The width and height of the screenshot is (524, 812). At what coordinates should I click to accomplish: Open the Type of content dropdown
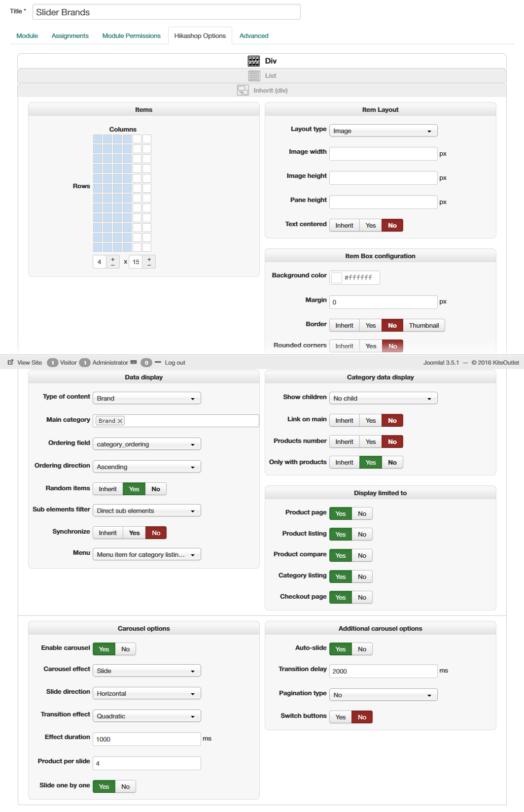pos(147,398)
